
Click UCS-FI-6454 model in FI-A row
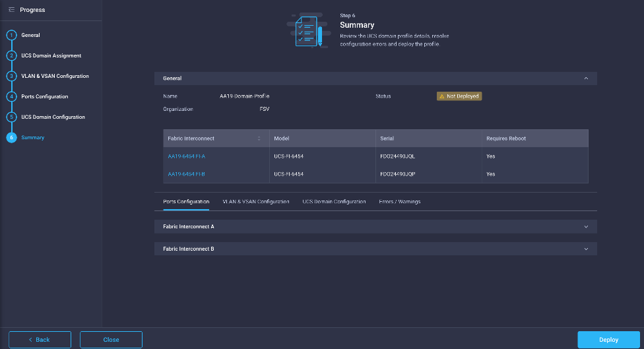tap(289, 156)
